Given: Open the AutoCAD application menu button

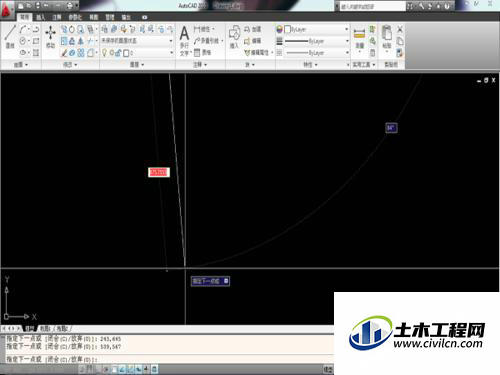Looking at the screenshot, I should click(7, 9).
